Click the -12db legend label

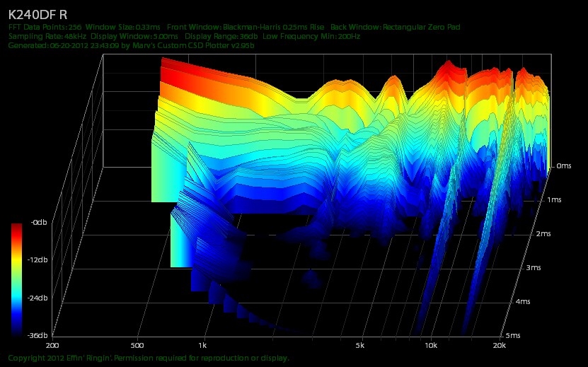coord(37,260)
